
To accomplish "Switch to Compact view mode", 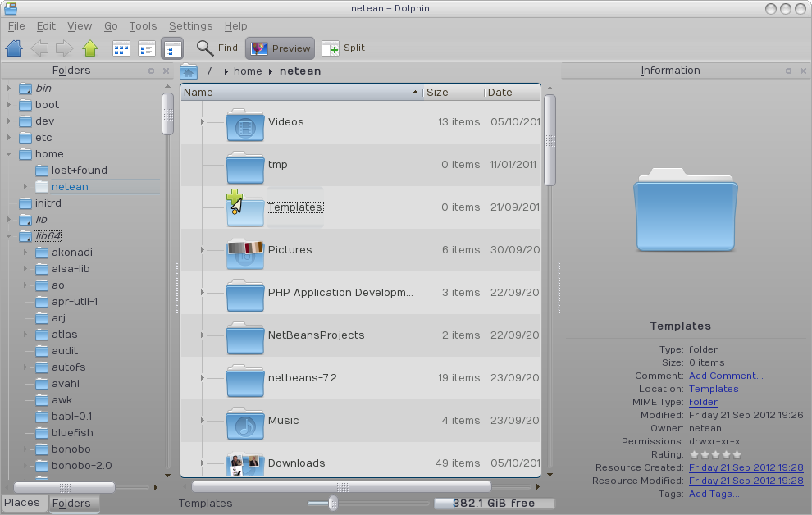I will (147, 48).
